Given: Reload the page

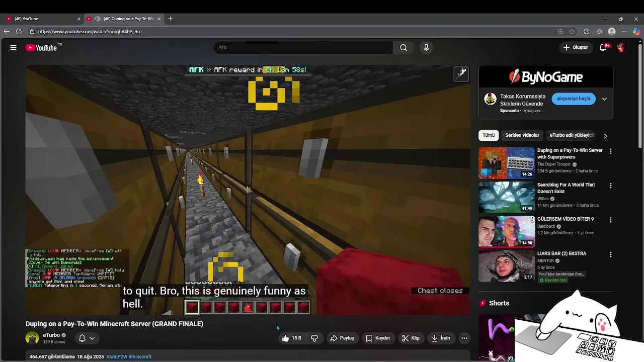Looking at the screenshot, I should pos(19,31).
